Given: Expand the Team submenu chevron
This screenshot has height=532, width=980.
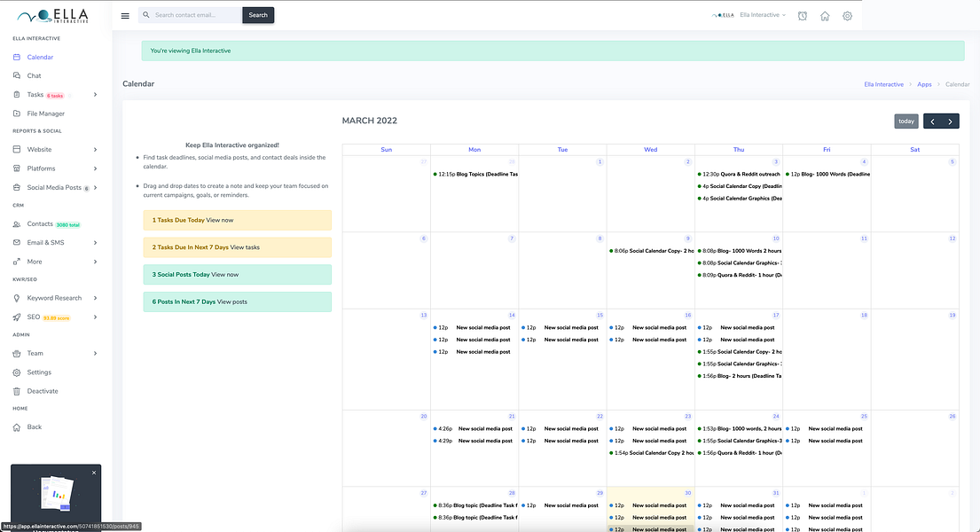Looking at the screenshot, I should coord(95,353).
